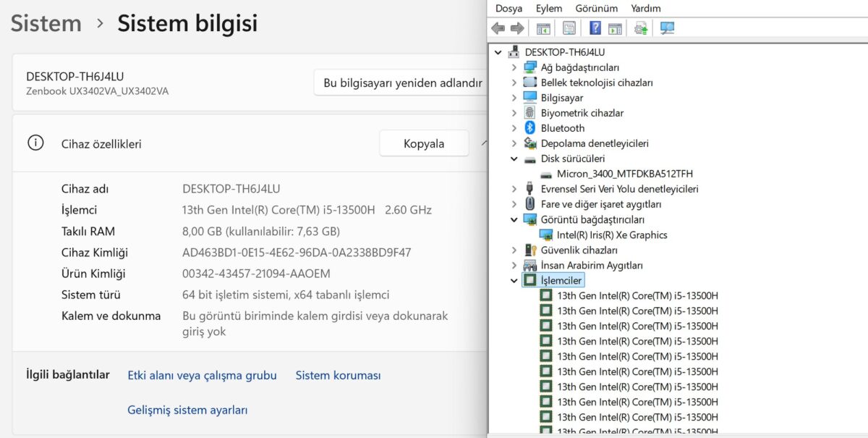Click the Forward arrow in Device Manager toolbar
Viewport: 868px width, 438px height.
(x=517, y=28)
